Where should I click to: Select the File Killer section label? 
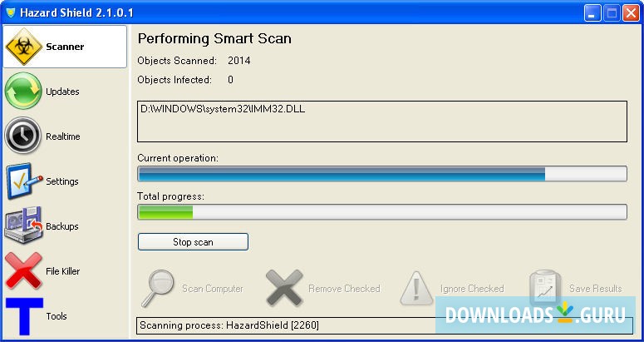click(63, 271)
